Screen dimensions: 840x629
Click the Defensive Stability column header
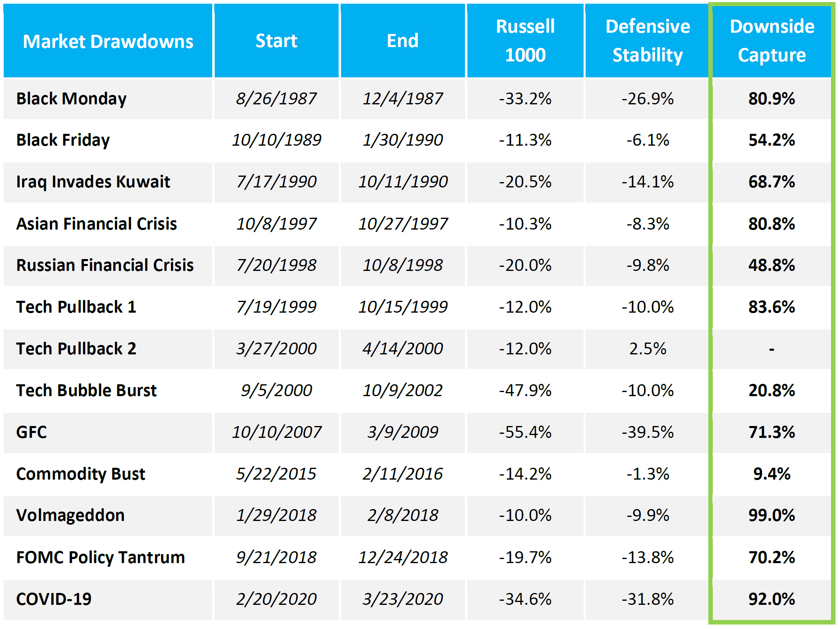pyautogui.click(x=648, y=41)
